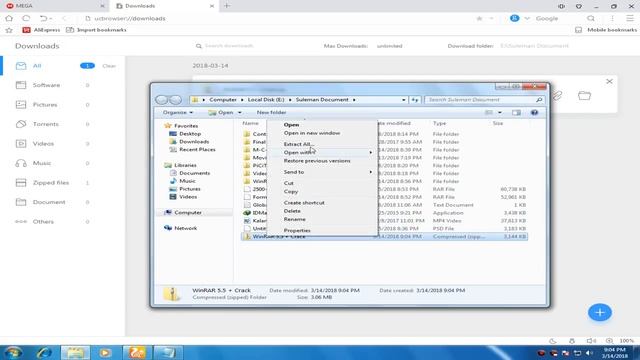Sort by the Size column header
The height and width of the screenshot is (360, 640).
(498, 123)
